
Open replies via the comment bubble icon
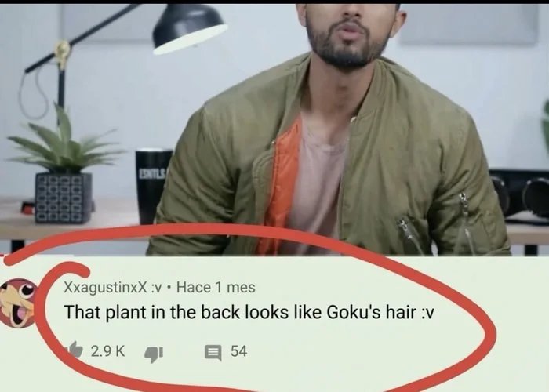(213, 353)
